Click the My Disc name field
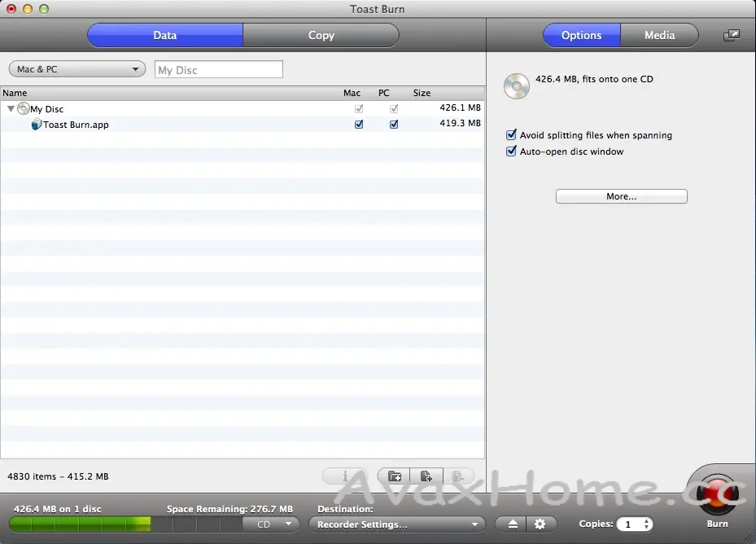 click(218, 69)
